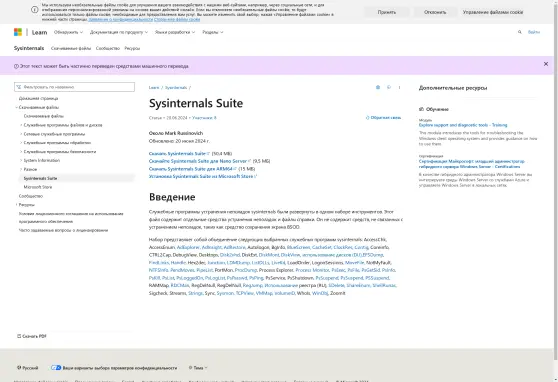Select Home page item in sidebar tree
The width and height of the screenshot is (558, 382).
(x=38, y=98)
